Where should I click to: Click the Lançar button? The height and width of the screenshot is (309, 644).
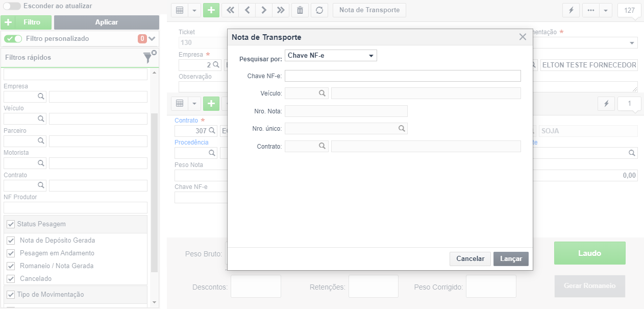(511, 259)
